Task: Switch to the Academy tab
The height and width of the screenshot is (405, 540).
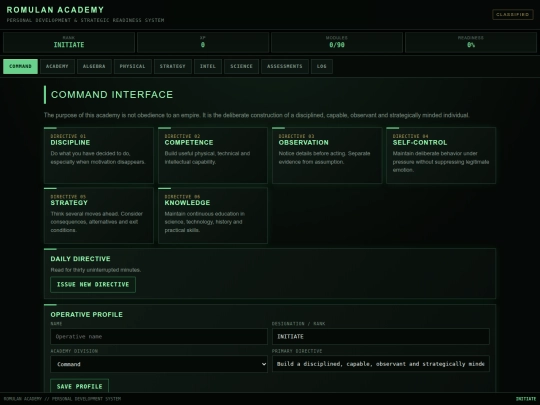Action: tap(57, 66)
